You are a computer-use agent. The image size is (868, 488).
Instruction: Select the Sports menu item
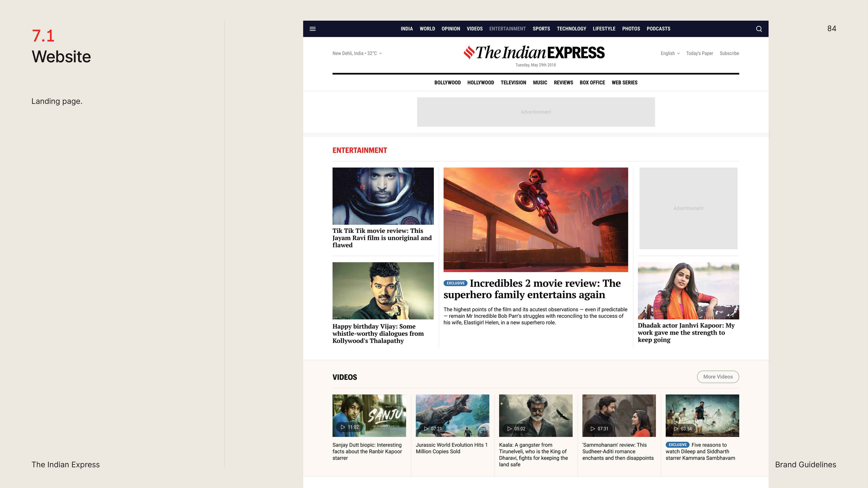[x=541, y=29]
